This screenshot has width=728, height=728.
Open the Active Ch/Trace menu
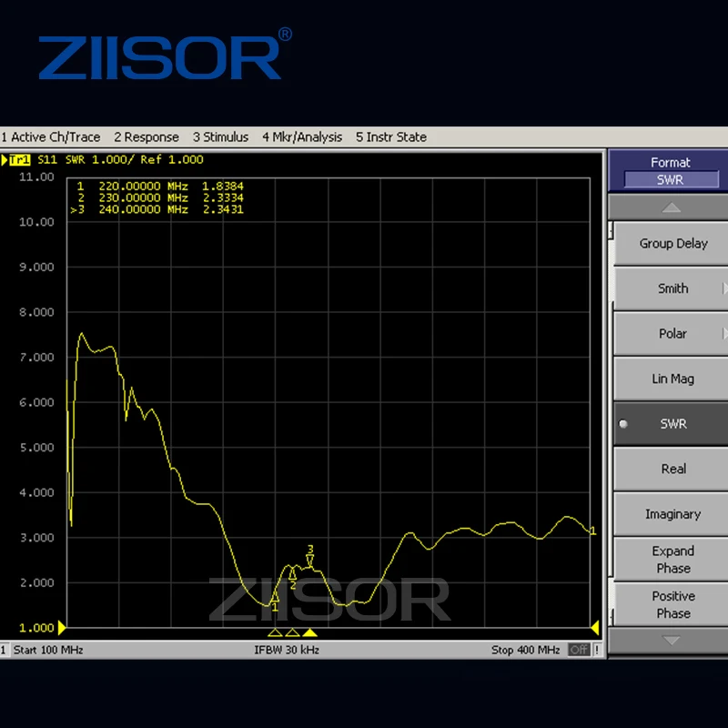click(x=51, y=137)
